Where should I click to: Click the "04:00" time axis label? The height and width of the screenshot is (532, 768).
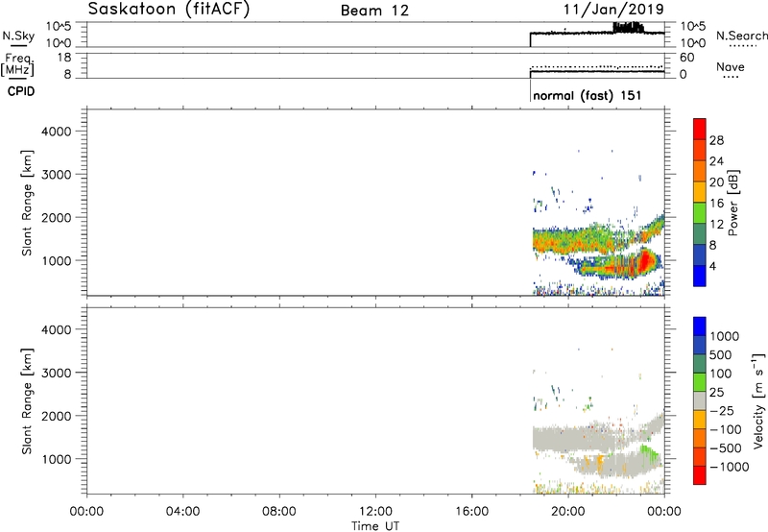point(183,512)
